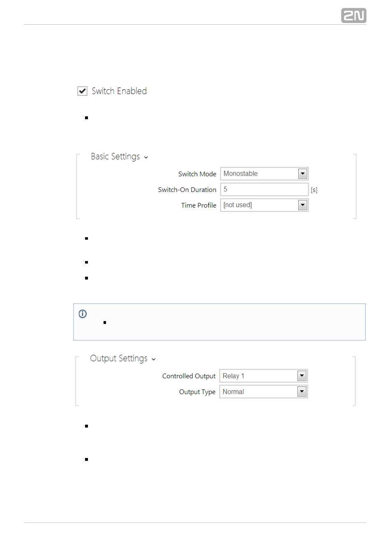Click the info icon in the note box
392x555 pixels.
[x=83, y=314]
